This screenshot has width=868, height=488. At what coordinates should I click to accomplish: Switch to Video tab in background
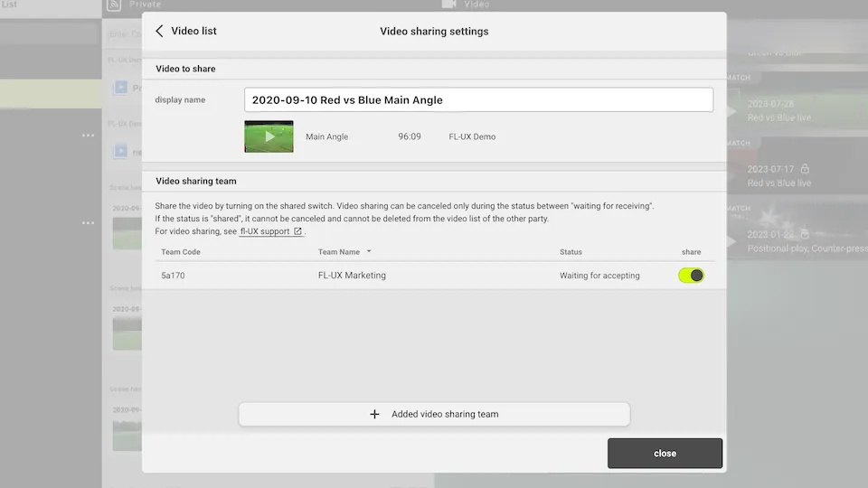click(x=467, y=5)
